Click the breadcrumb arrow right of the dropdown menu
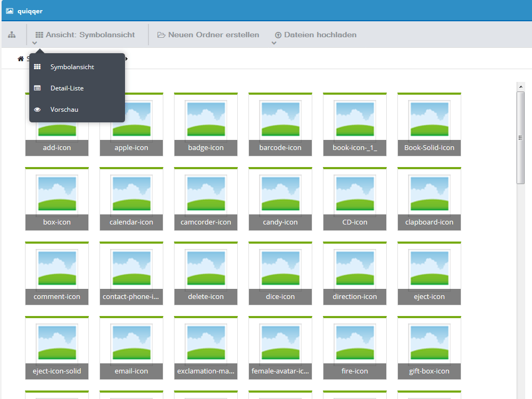The image size is (532, 399). (127, 59)
